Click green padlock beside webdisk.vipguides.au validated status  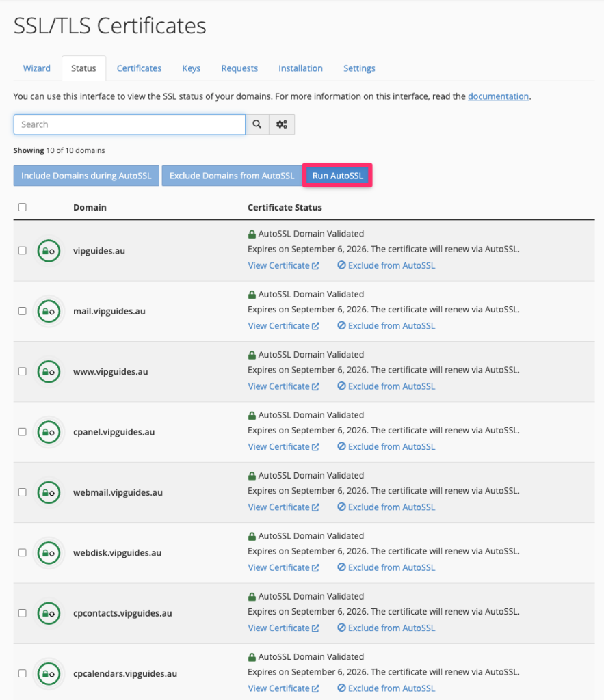point(252,536)
